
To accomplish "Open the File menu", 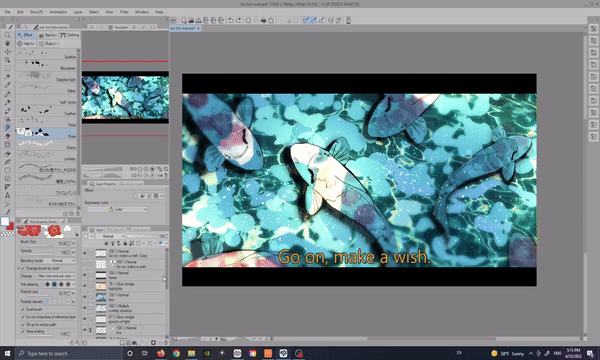I will coord(8,12).
